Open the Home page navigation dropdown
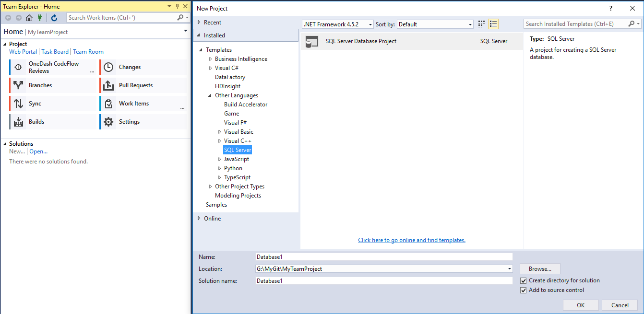 point(186,31)
